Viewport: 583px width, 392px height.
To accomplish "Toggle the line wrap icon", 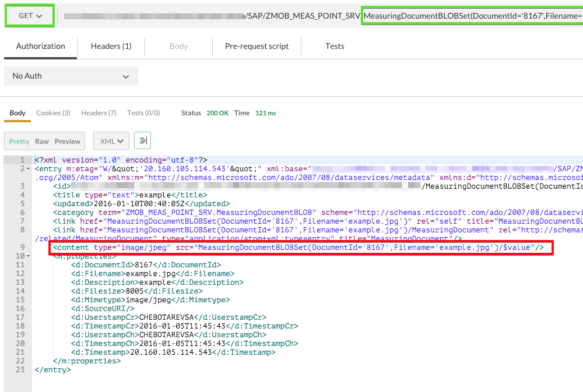I will tap(143, 141).
